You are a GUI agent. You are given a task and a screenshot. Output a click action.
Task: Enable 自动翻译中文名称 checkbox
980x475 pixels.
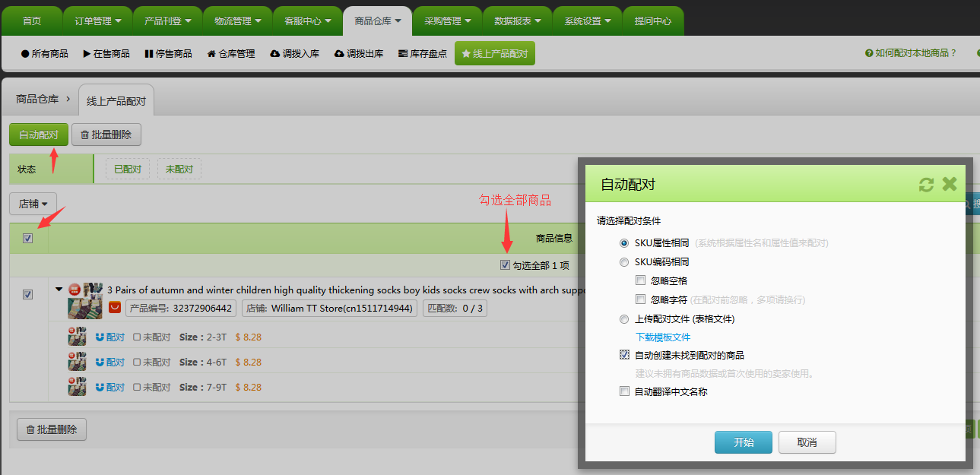(x=624, y=392)
